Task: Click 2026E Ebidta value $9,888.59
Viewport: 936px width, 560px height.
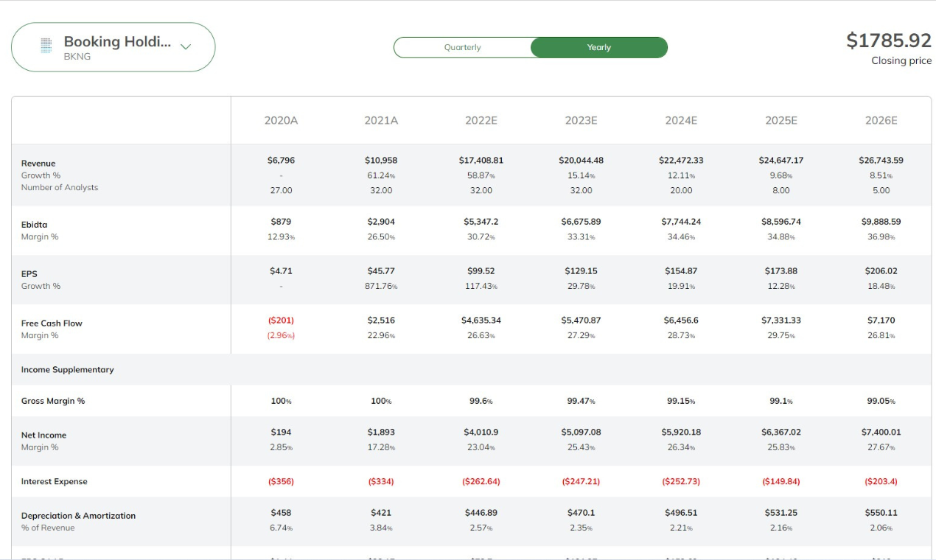Action: (x=881, y=222)
